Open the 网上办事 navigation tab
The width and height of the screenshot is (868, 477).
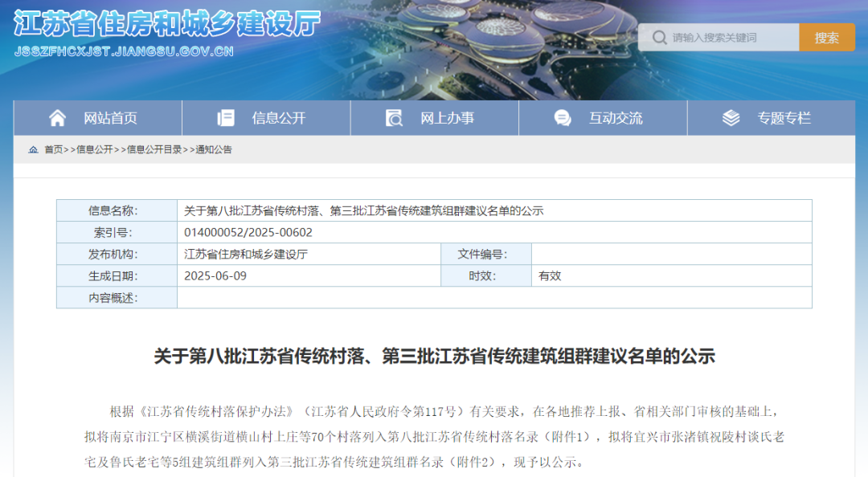pos(435,118)
